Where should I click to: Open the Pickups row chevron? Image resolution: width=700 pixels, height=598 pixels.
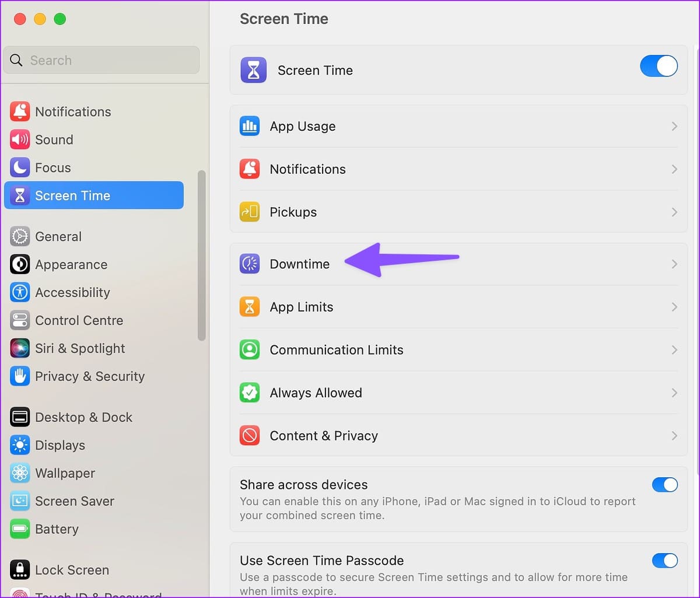pos(674,212)
